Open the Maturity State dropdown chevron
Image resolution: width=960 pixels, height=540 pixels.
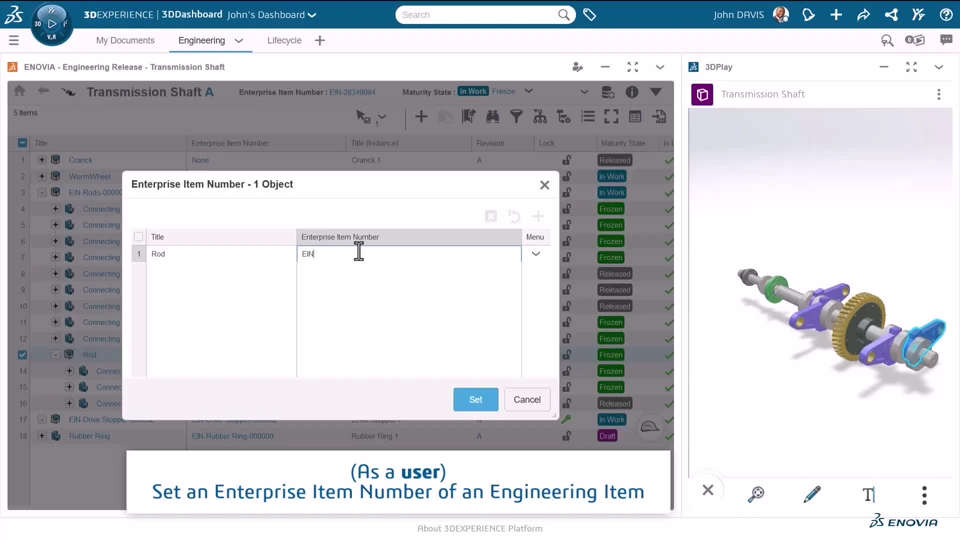point(528,91)
